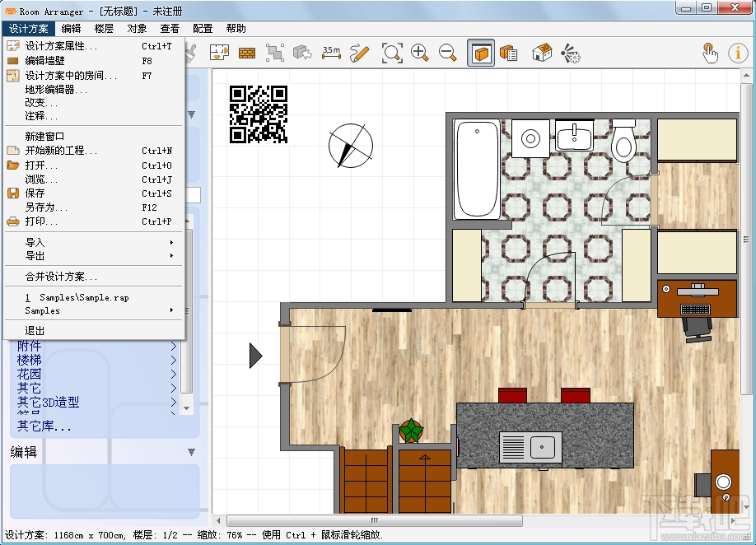
Task: Select the 3.5m measure dimension tool
Action: [x=331, y=54]
